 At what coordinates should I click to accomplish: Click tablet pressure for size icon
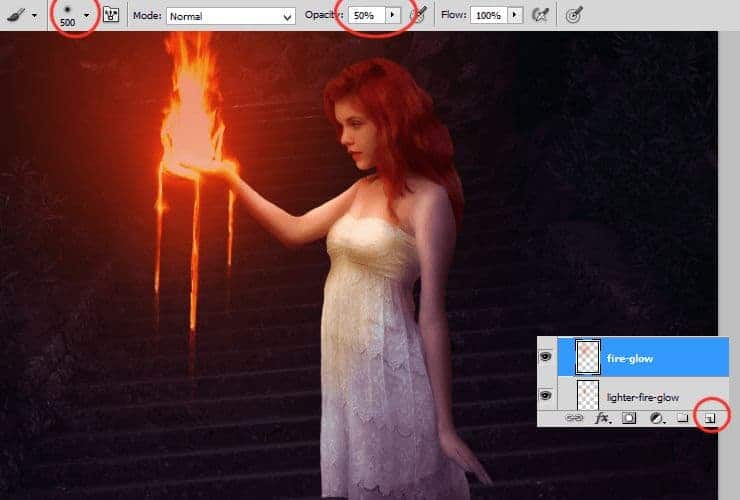(x=574, y=15)
